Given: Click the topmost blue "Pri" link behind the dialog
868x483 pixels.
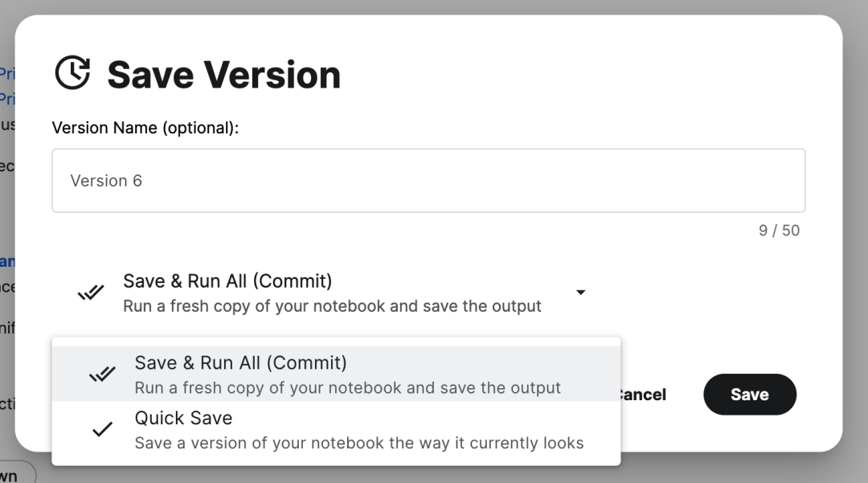Looking at the screenshot, I should [7, 73].
